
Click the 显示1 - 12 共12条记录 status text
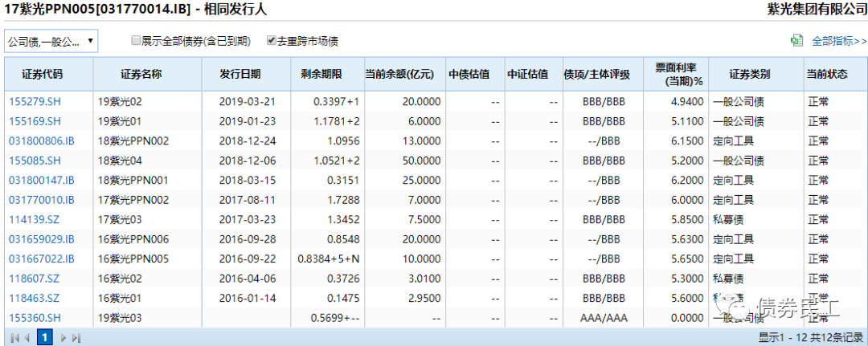coord(810,336)
